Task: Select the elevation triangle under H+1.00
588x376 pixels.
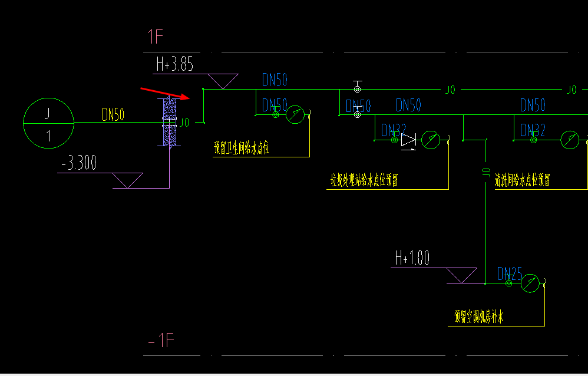Action: tap(461, 275)
